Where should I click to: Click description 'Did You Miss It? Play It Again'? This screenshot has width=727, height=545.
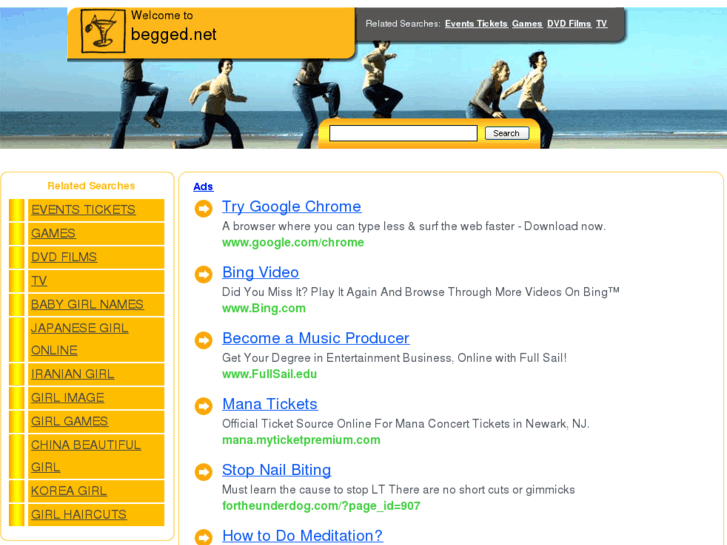[421, 292]
